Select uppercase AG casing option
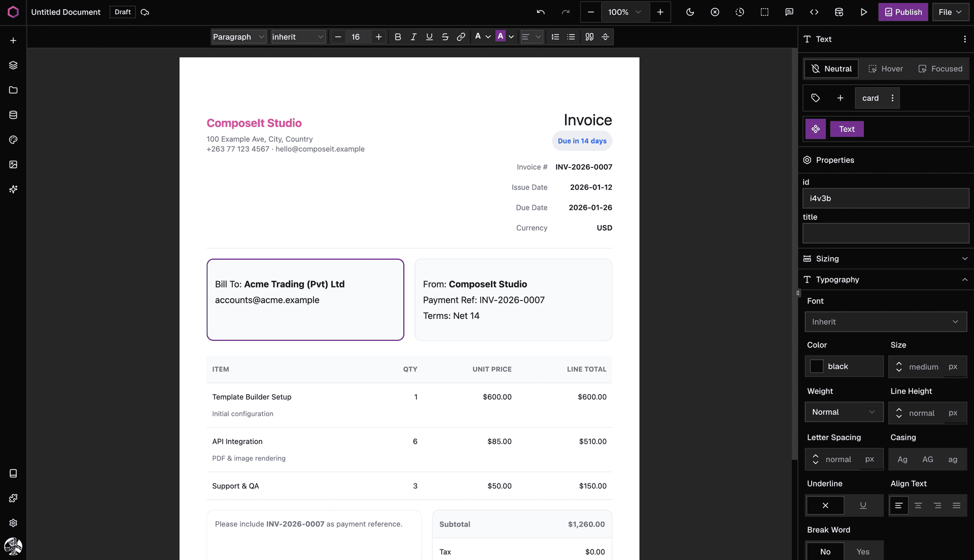The width and height of the screenshot is (974, 560). click(928, 459)
